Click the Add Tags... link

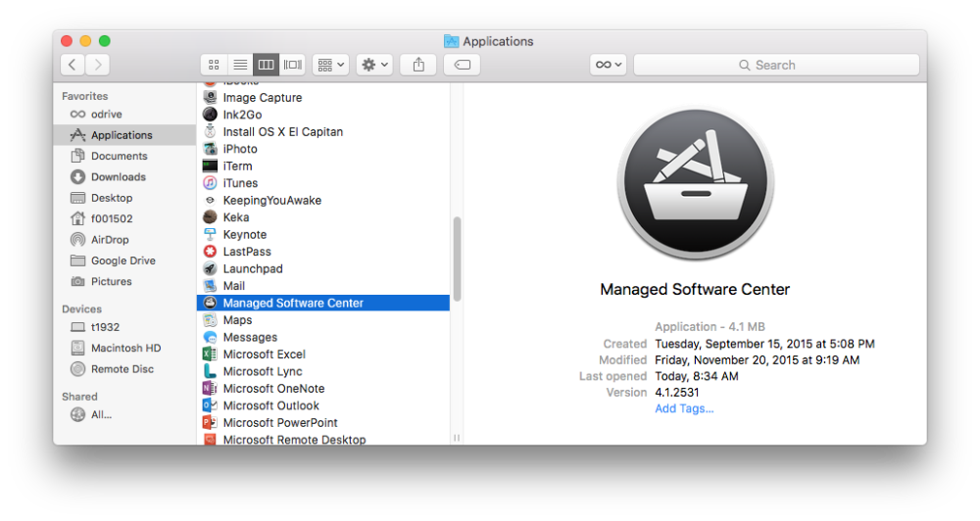pos(684,408)
